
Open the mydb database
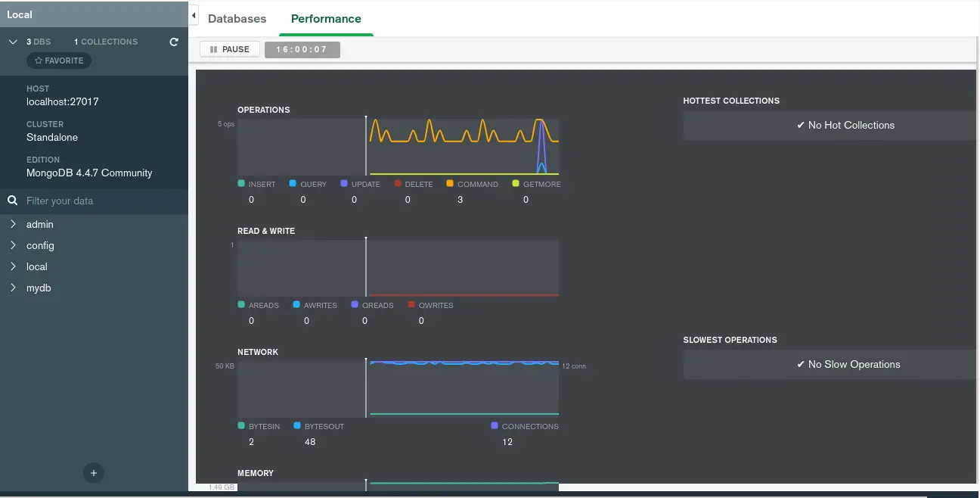pos(39,288)
